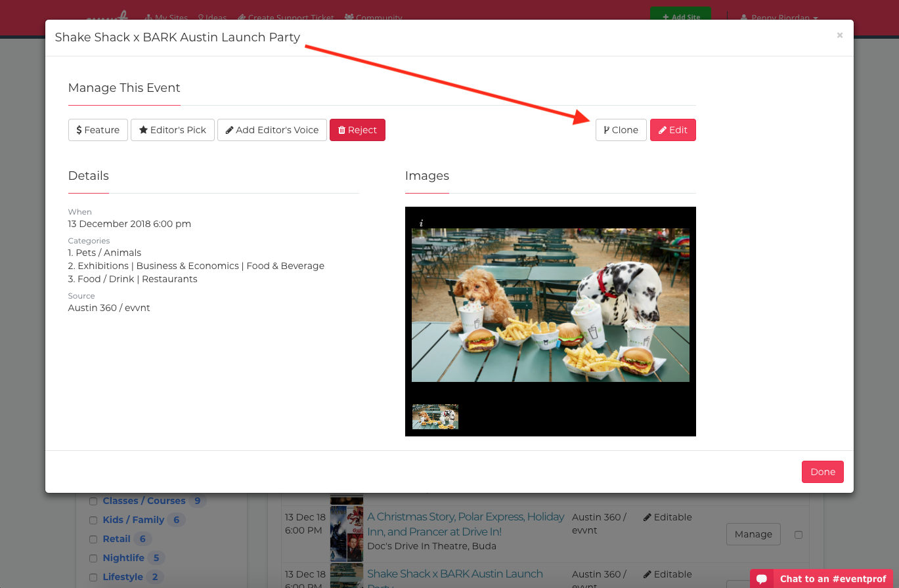Open Ideas in the top navigation

(213, 18)
